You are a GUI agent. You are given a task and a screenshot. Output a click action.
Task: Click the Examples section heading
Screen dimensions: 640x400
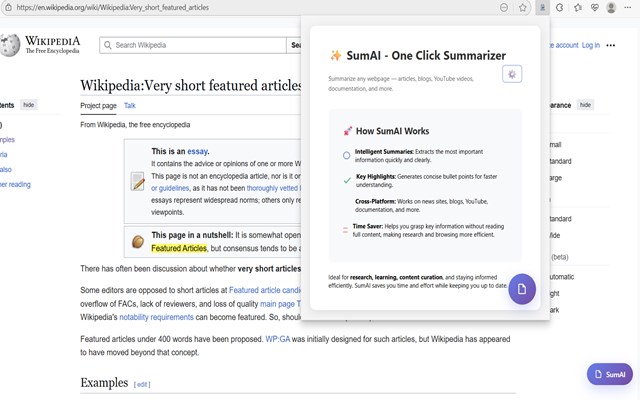coord(104,382)
